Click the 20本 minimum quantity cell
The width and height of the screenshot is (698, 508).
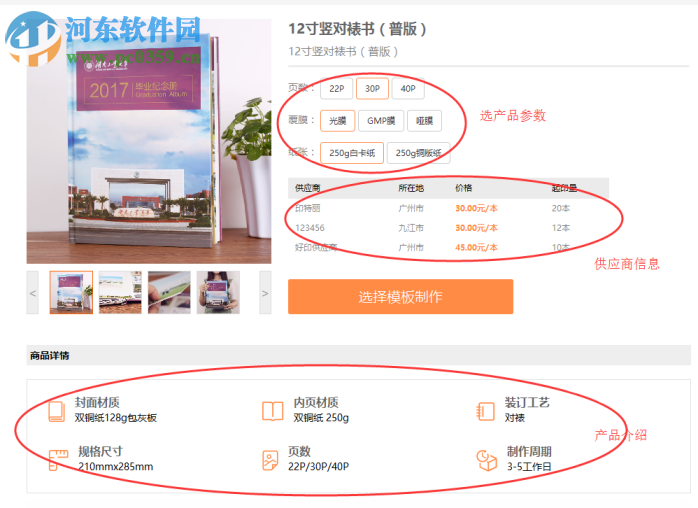560,208
